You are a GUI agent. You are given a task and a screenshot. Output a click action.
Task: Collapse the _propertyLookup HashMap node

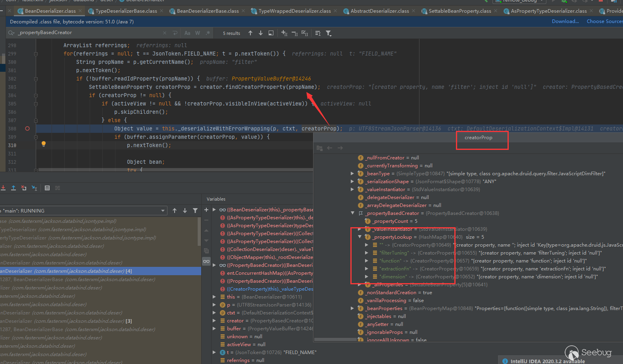pyautogui.click(x=360, y=237)
